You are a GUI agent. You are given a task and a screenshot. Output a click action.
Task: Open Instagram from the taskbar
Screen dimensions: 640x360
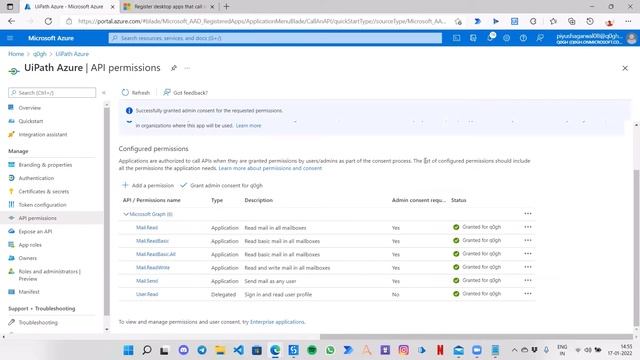pyautogui.click(x=404, y=350)
